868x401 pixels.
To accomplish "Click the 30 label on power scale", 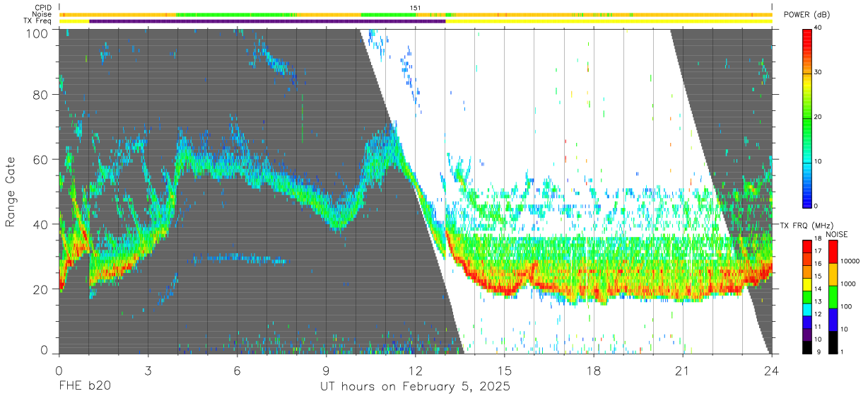I will (x=819, y=72).
